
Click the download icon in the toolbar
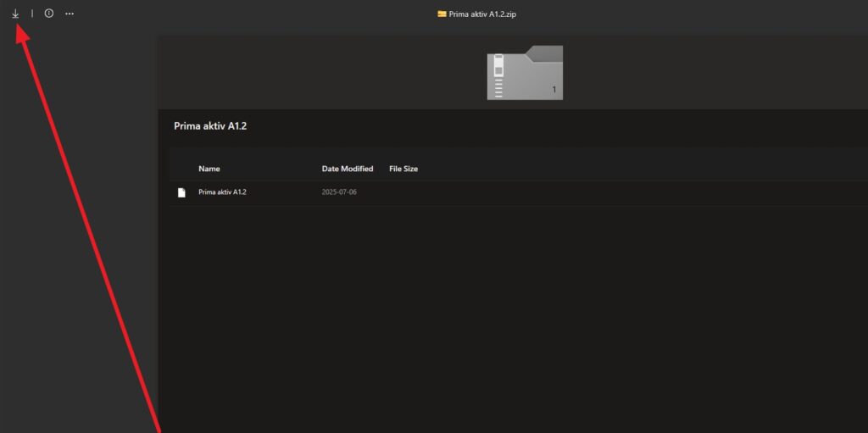(x=15, y=14)
